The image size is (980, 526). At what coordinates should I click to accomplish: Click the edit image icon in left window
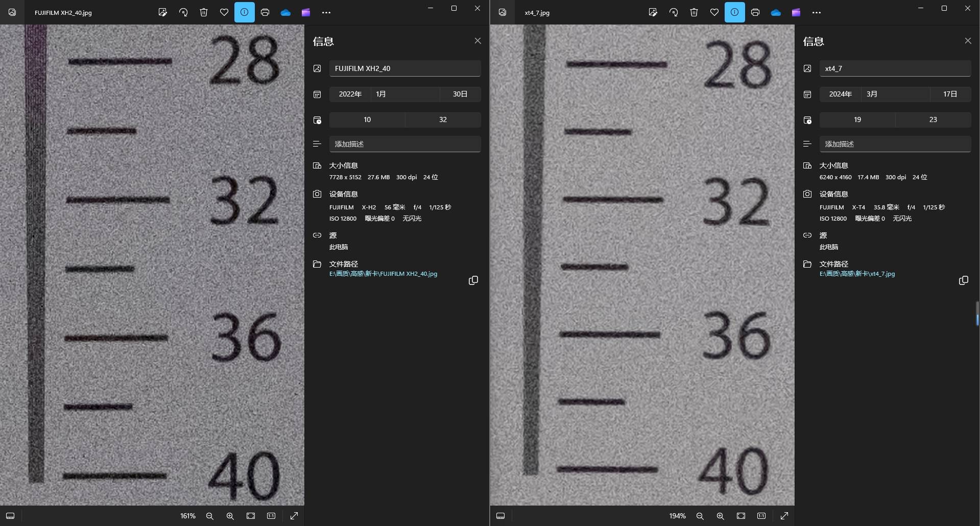pos(163,12)
